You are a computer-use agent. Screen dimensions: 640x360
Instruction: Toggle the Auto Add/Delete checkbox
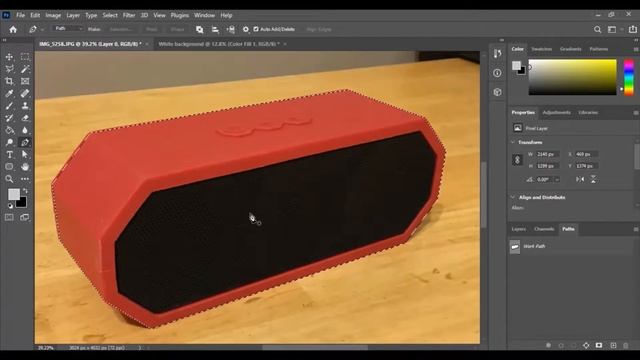(256, 29)
